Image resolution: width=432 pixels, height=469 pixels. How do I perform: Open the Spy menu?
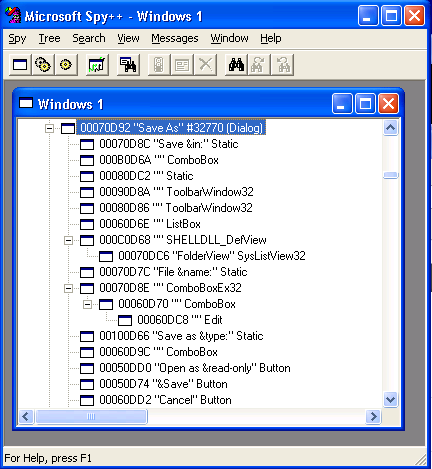coord(17,38)
